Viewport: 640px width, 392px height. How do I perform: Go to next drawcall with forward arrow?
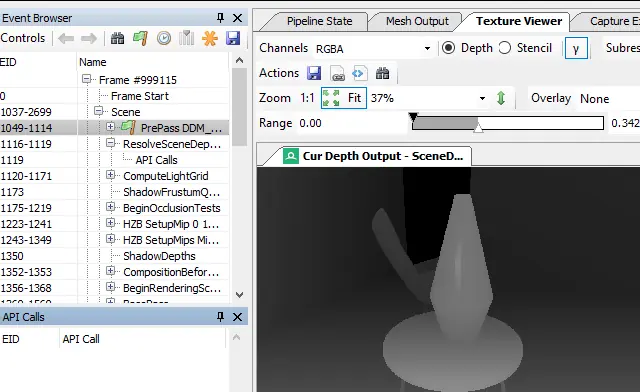tap(89, 39)
